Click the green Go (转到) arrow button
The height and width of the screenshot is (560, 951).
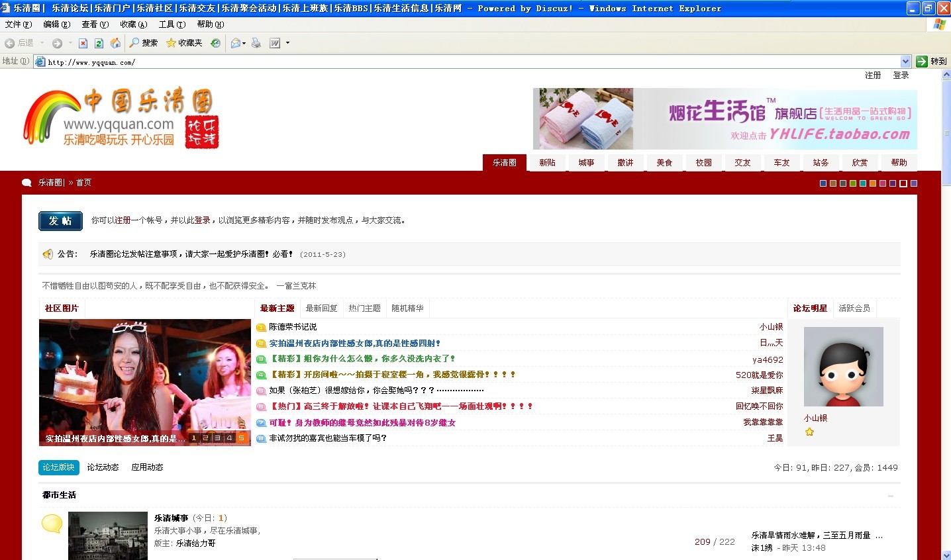(931, 62)
